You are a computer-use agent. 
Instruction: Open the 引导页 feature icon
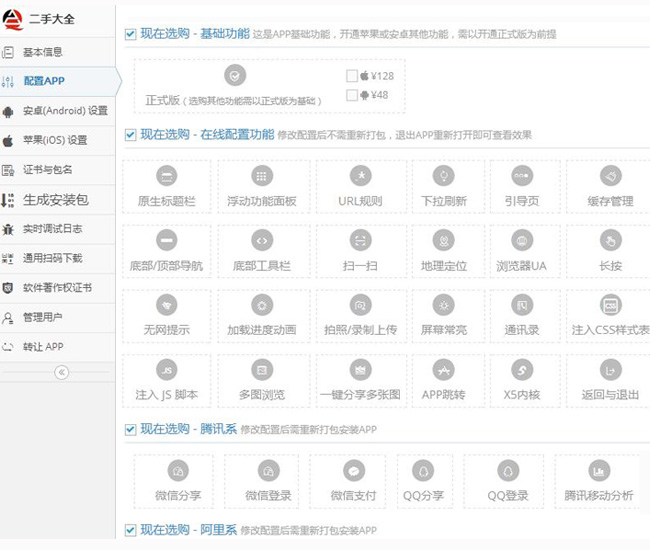point(521,176)
